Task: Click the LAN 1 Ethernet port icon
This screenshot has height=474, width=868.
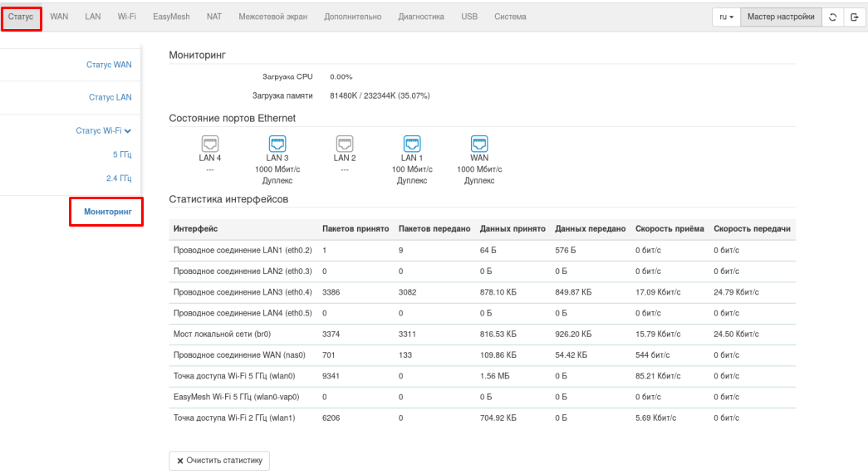Action: [x=412, y=143]
